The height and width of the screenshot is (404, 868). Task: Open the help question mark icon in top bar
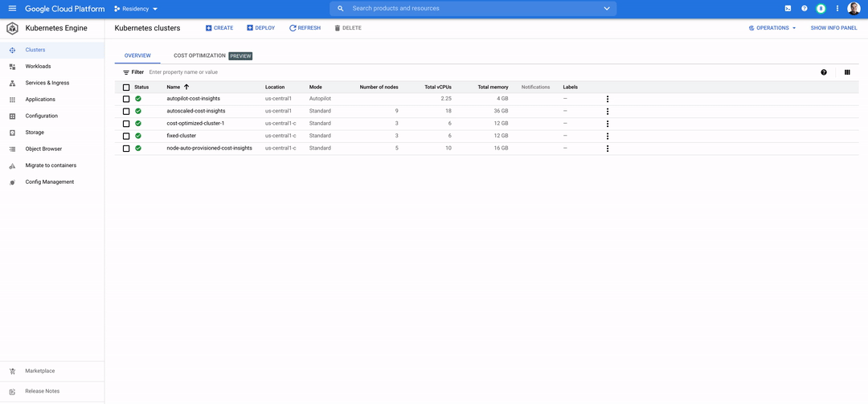[x=804, y=9]
